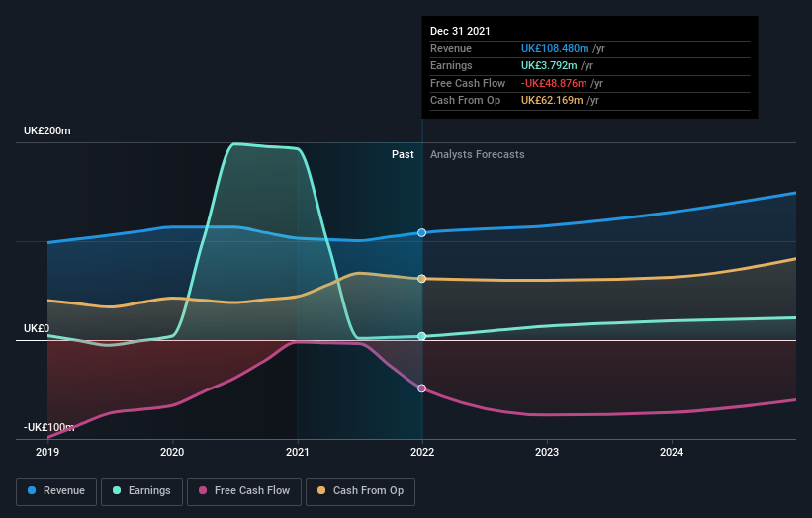
Task: Click the Cash From Op row label in tooltip
Action: coord(465,101)
